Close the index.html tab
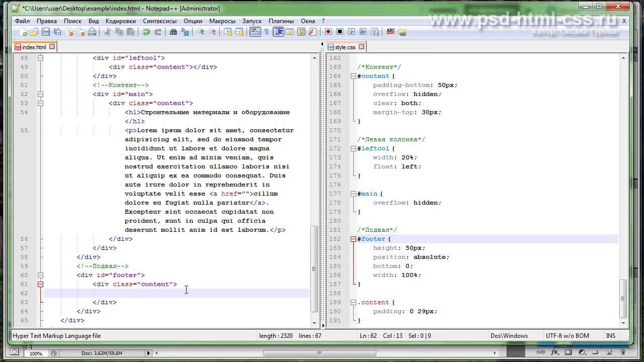This screenshot has height=362, width=644. [x=52, y=47]
